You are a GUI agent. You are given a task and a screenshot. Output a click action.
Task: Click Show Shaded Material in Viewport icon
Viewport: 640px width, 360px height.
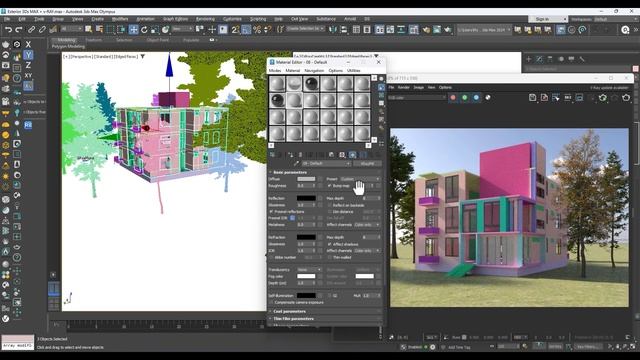pos(353,155)
